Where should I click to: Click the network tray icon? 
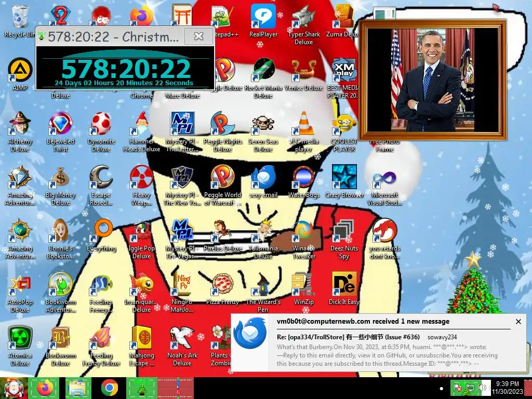pyautogui.click(x=470, y=388)
